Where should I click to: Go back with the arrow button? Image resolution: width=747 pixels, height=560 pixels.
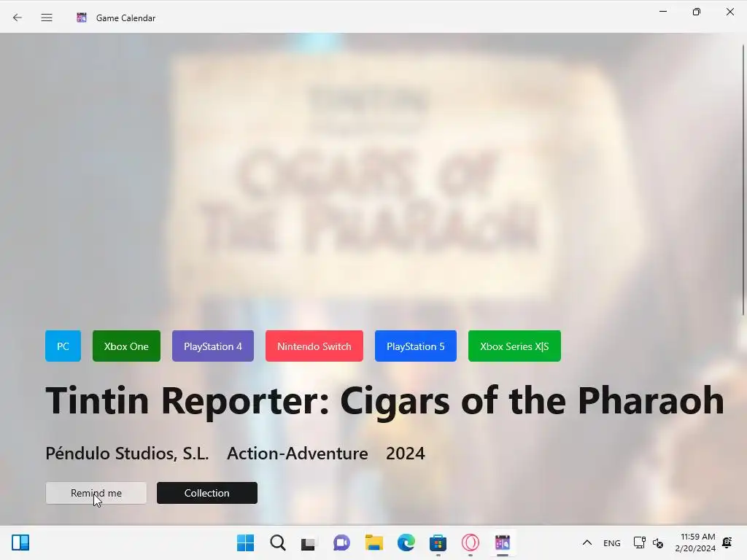(18, 17)
